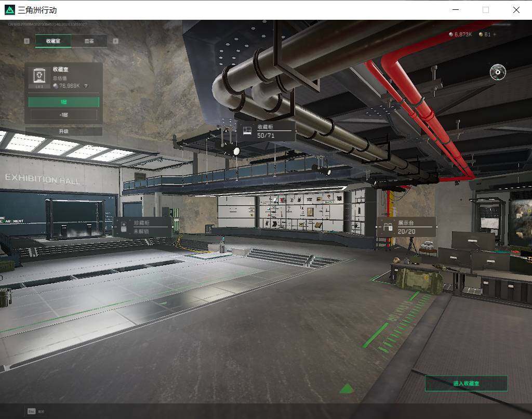532x419 pixels.
Task: Switch to the -1层 floor
Action: pos(64,115)
